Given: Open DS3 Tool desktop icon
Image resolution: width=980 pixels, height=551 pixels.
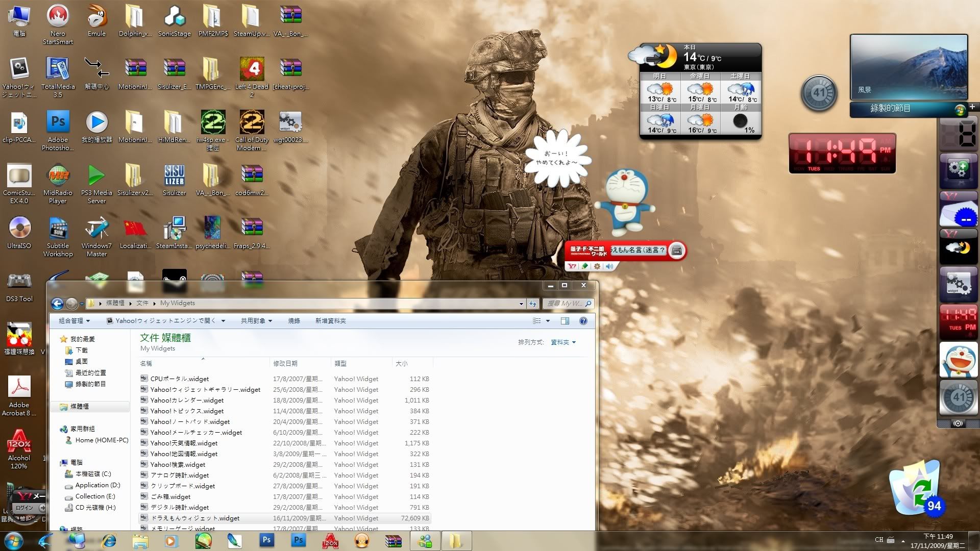Looking at the screenshot, I should tap(19, 286).
